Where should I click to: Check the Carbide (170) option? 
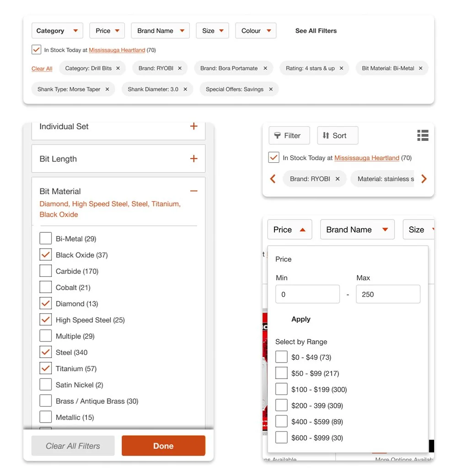tap(46, 271)
